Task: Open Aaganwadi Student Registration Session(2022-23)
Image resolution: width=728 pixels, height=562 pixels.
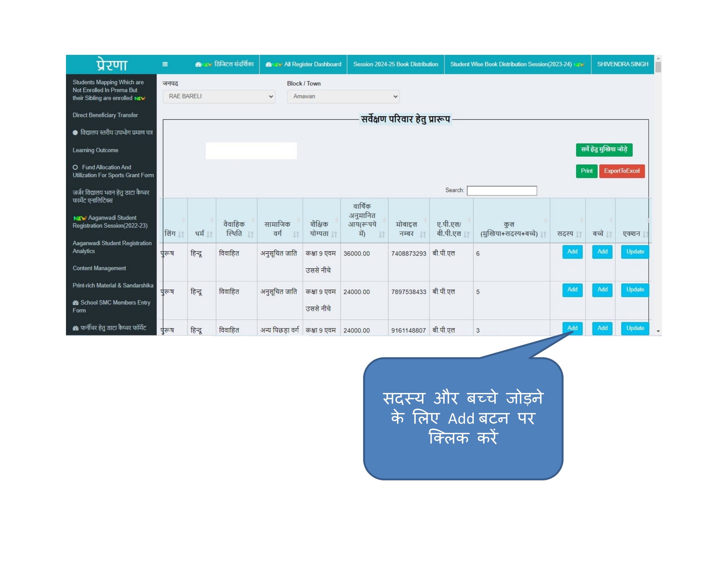Action: (110, 222)
